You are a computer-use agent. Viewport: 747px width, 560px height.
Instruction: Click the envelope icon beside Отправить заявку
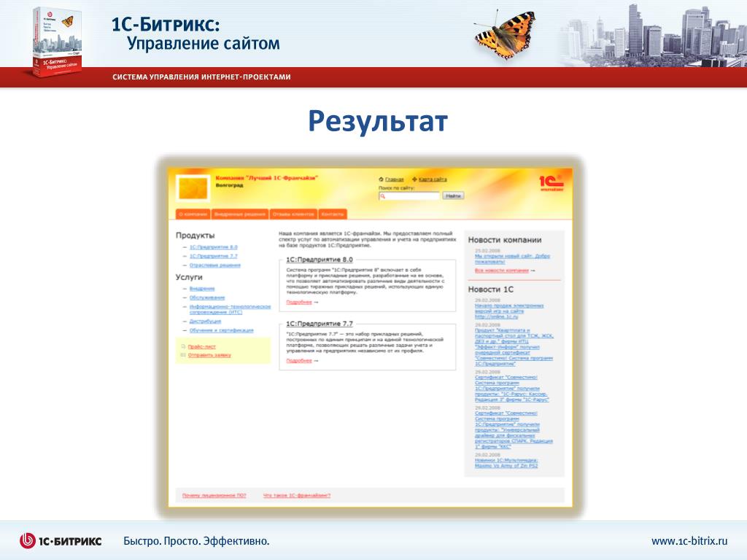coord(183,355)
